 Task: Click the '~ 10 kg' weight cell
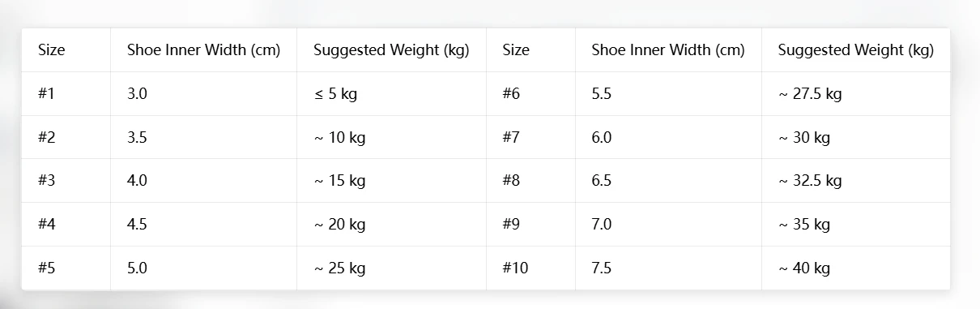391,137
